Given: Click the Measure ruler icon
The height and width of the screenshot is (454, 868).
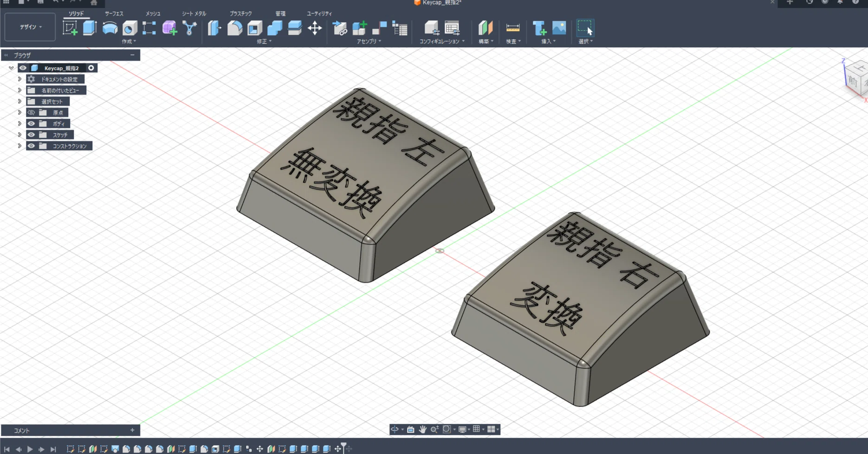Looking at the screenshot, I should pos(513,28).
